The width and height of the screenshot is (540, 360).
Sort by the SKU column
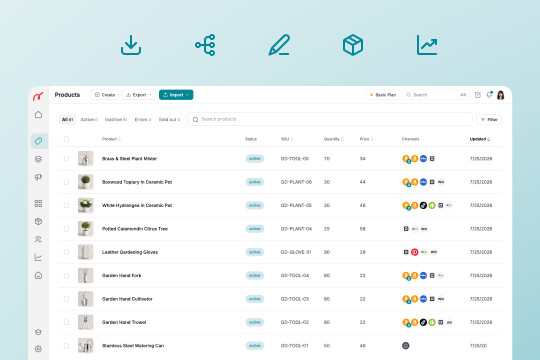coord(287,139)
